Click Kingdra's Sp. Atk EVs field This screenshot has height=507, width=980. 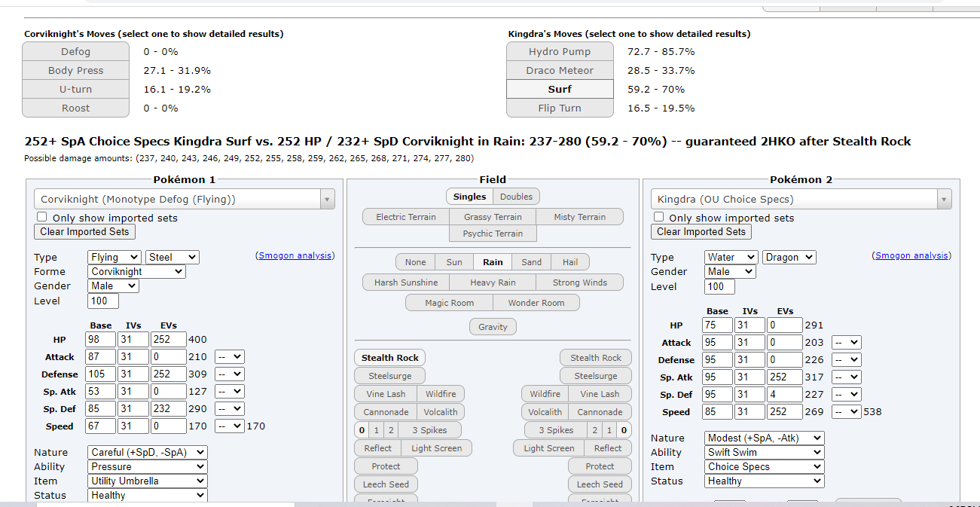click(785, 377)
